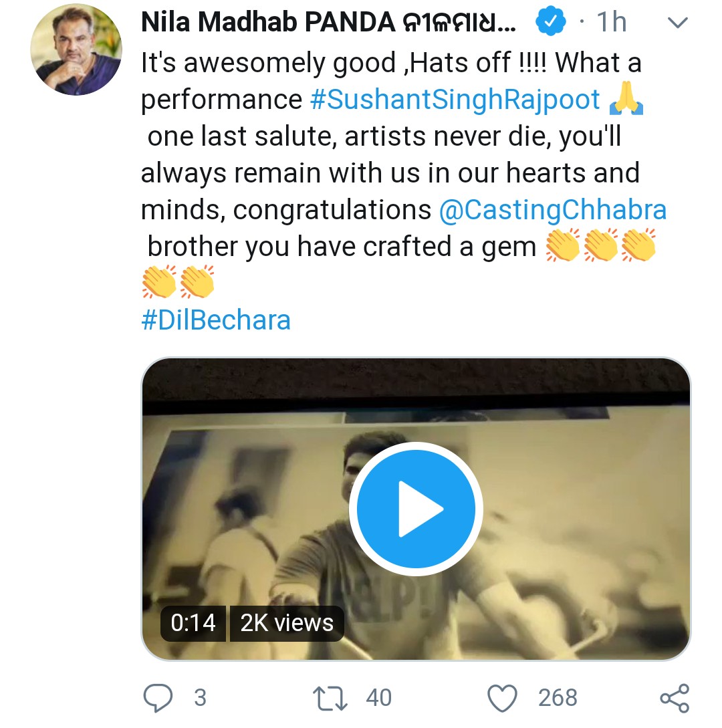Screen dimensions: 722x728
Task: Click the 0:14 video duration label
Action: (193, 623)
